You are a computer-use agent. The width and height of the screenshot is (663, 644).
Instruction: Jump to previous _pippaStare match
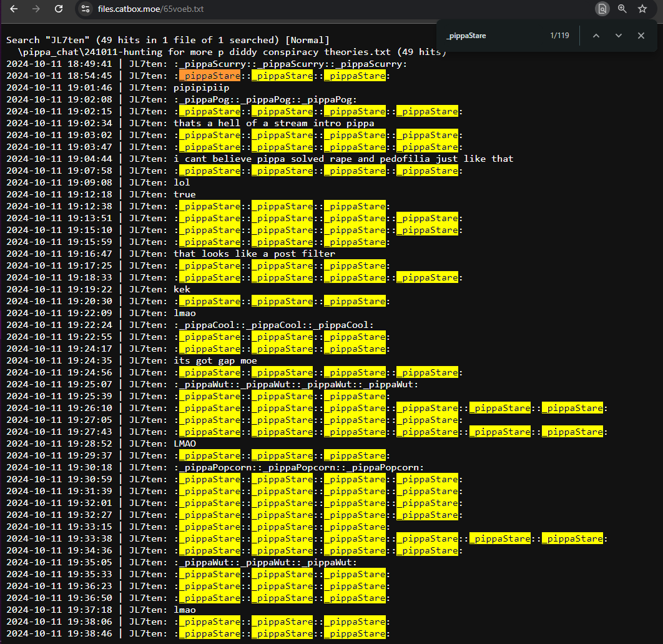point(596,36)
